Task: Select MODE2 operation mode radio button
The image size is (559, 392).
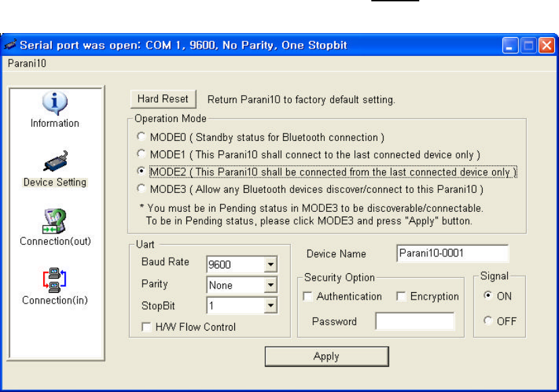Action: click(141, 171)
